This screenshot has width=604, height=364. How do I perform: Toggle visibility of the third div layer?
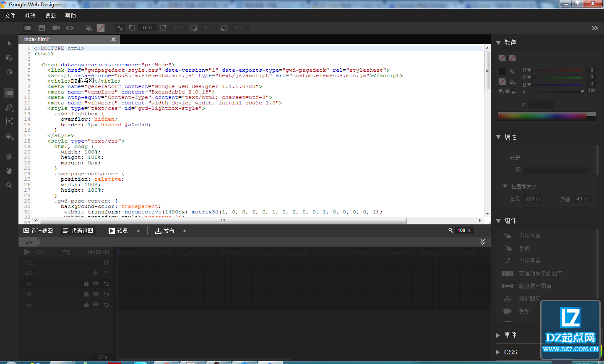point(96,304)
